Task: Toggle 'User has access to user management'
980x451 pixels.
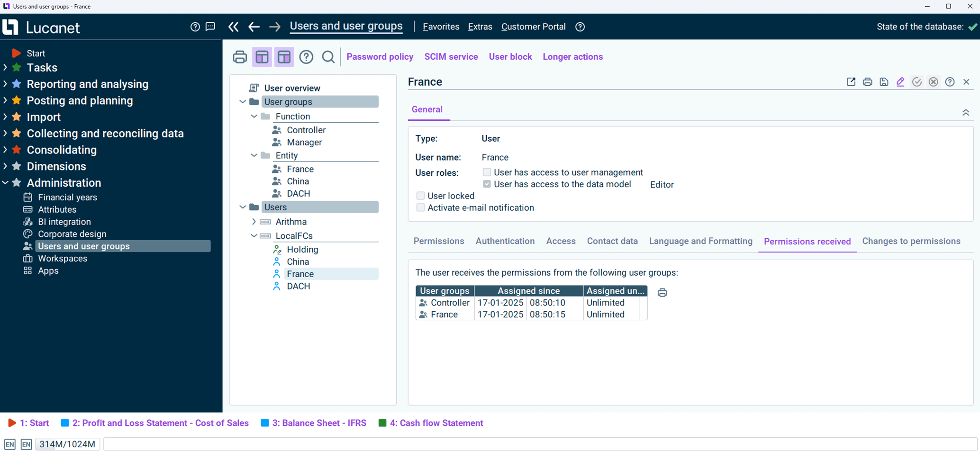Action: (487, 172)
